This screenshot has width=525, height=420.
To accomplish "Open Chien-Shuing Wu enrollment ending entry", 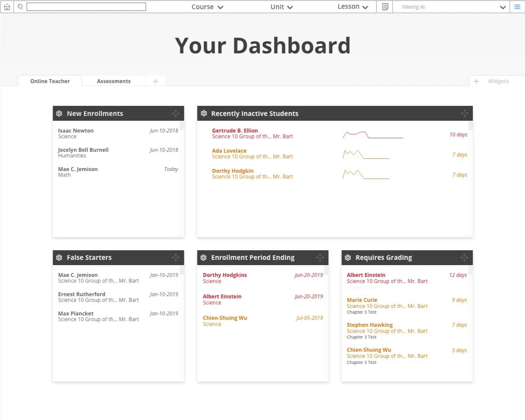I will 262,321.
